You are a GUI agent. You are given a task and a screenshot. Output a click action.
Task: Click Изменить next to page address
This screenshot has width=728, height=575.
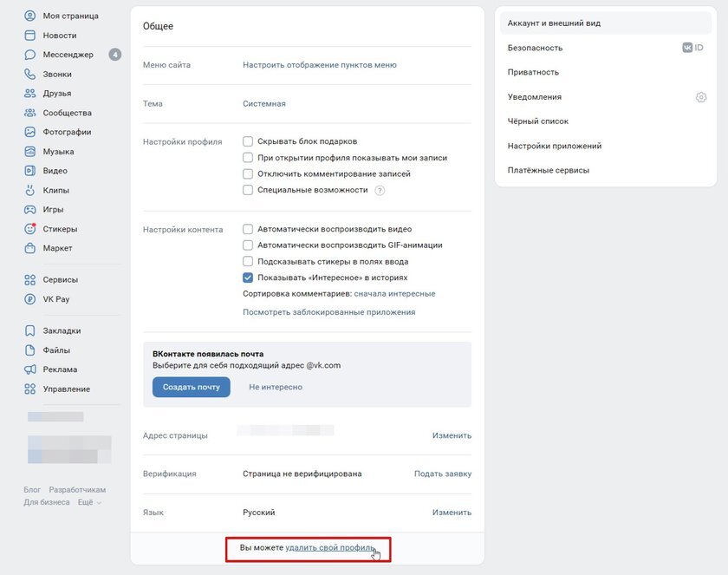tap(452, 435)
